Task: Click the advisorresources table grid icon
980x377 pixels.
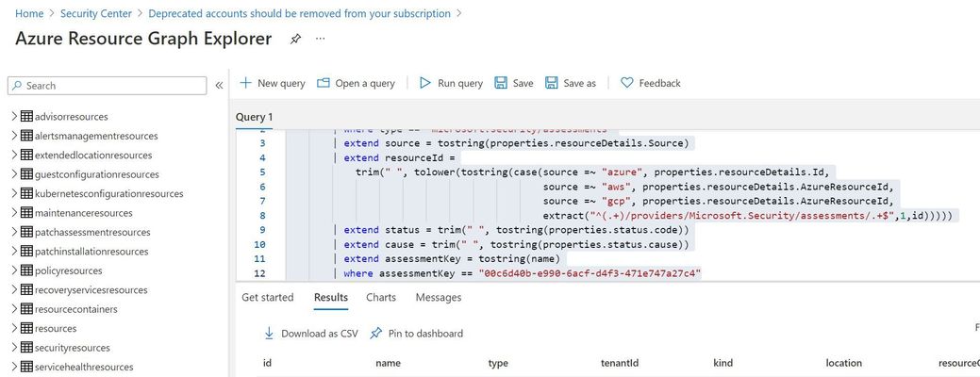Action: click(26, 116)
